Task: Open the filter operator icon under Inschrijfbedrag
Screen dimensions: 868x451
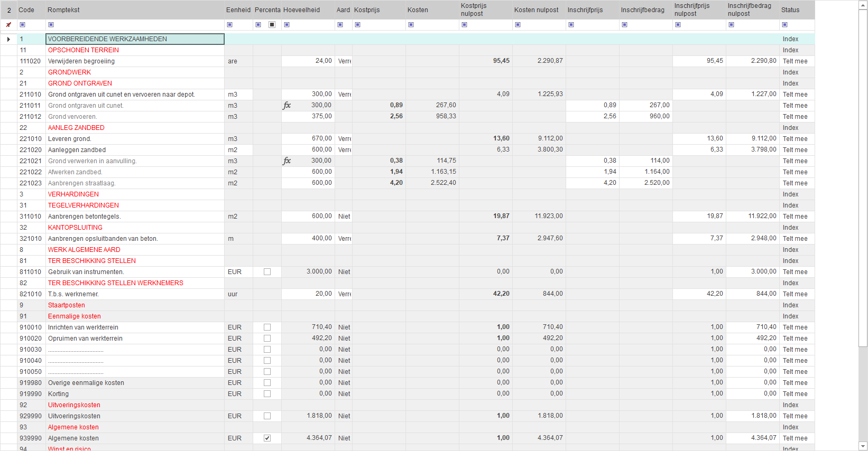Action: point(624,25)
